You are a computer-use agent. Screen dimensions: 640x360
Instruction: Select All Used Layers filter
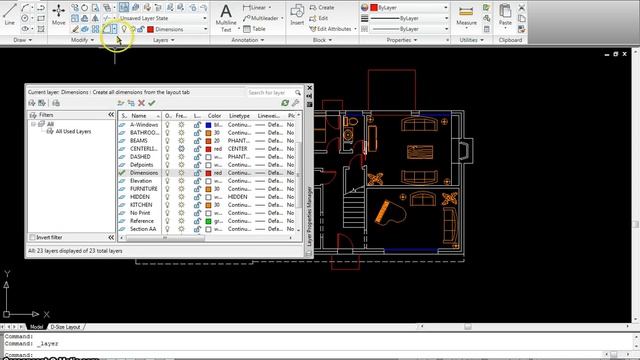[x=73, y=131]
